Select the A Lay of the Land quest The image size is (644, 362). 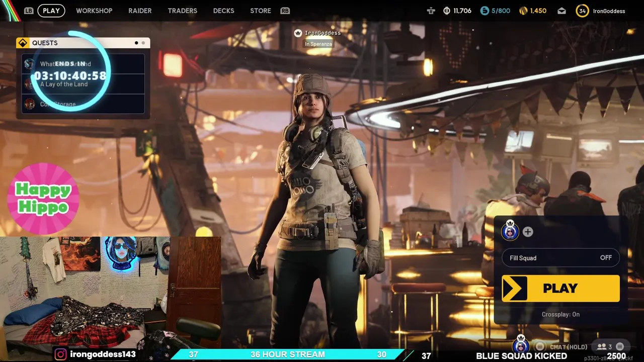point(83,84)
